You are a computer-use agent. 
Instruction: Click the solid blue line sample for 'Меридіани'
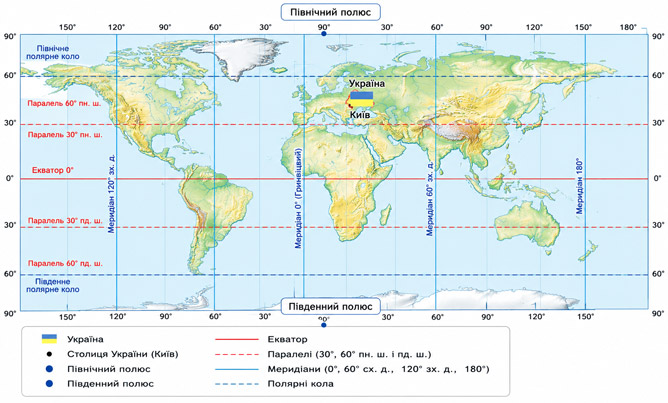tap(237, 369)
